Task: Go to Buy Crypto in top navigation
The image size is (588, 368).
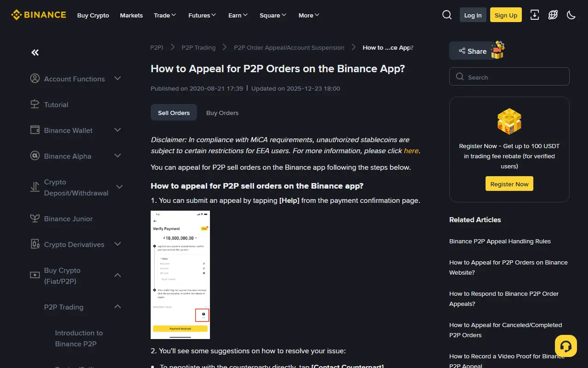Action: point(93,15)
